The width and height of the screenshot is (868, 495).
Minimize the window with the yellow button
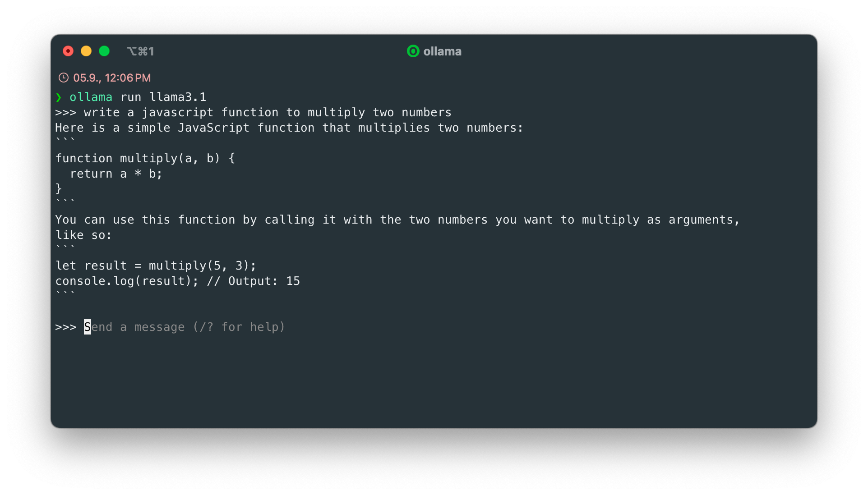tap(86, 51)
